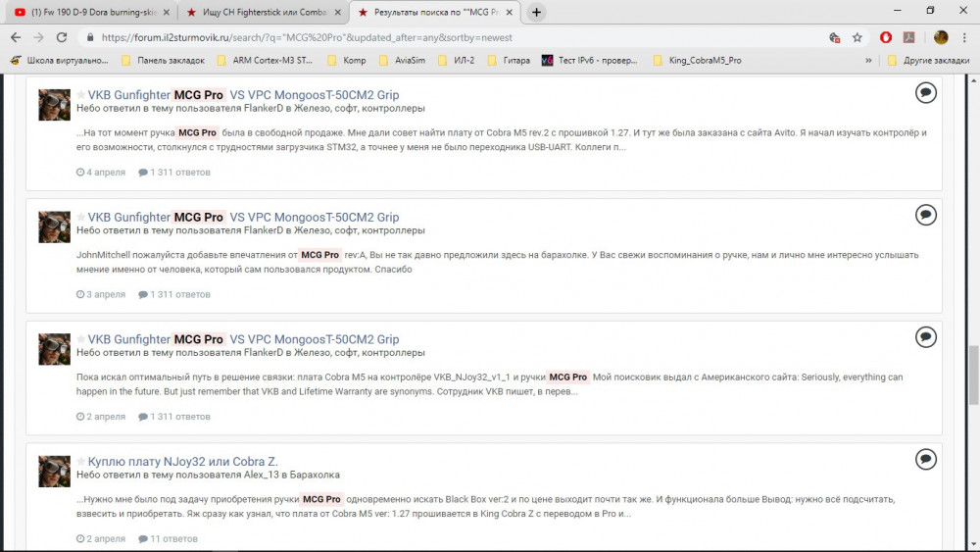Switch to Ищу CH Fighterstick tab
This screenshot has width=980, height=552.
[264, 12]
